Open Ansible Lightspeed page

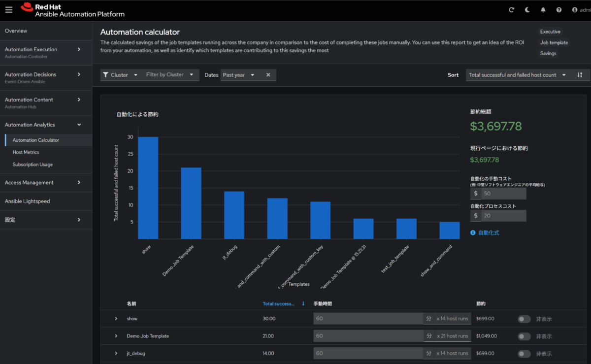(46, 201)
